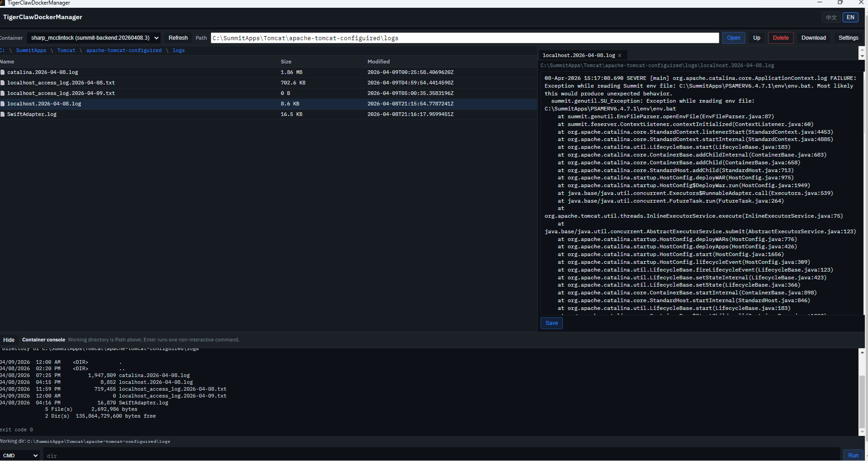Click the open file path above the editor
The image size is (868, 461).
pos(657,66)
